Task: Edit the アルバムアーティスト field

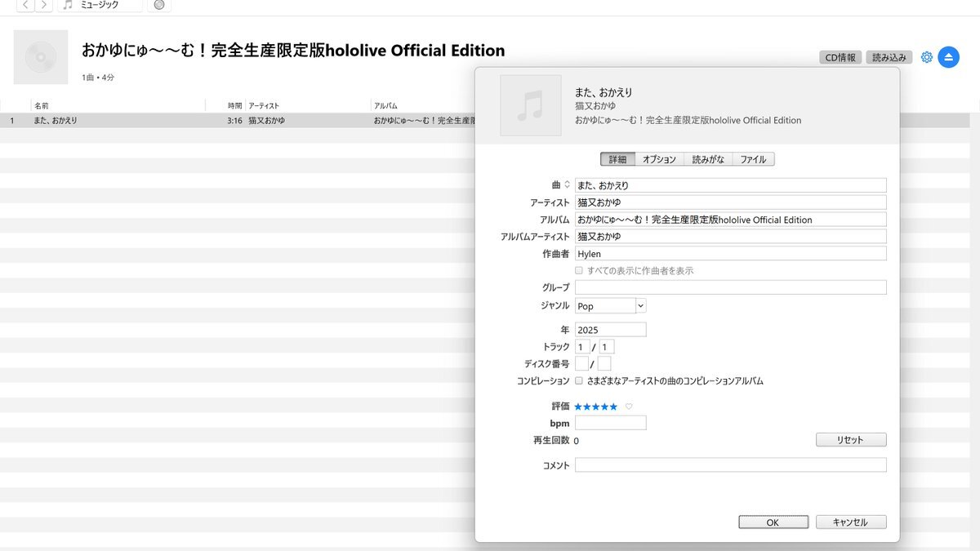Action: 730,237
